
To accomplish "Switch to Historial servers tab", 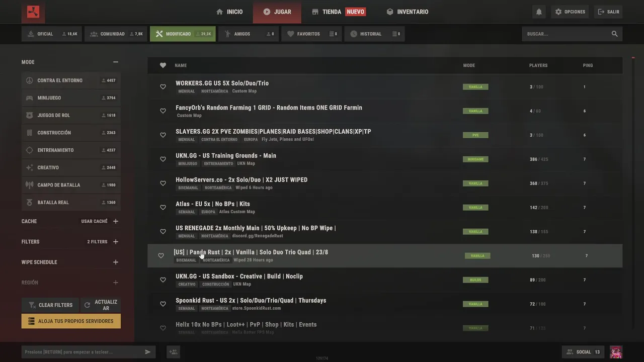I will point(375,34).
